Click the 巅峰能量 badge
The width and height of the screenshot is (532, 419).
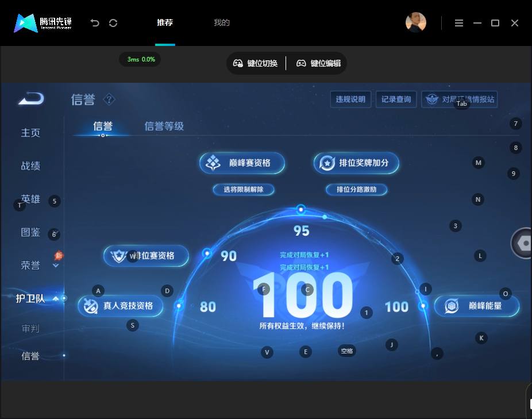point(477,306)
